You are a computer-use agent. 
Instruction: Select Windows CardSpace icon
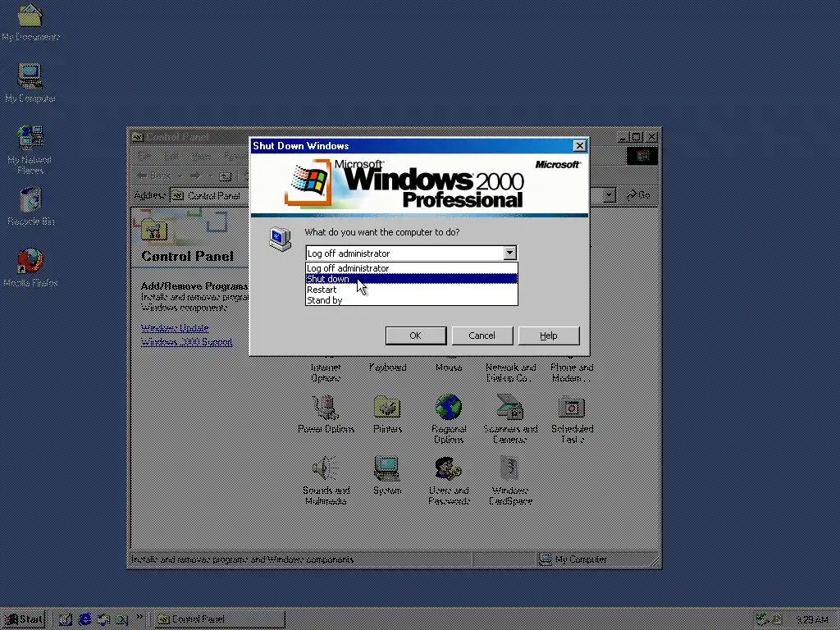point(510,481)
